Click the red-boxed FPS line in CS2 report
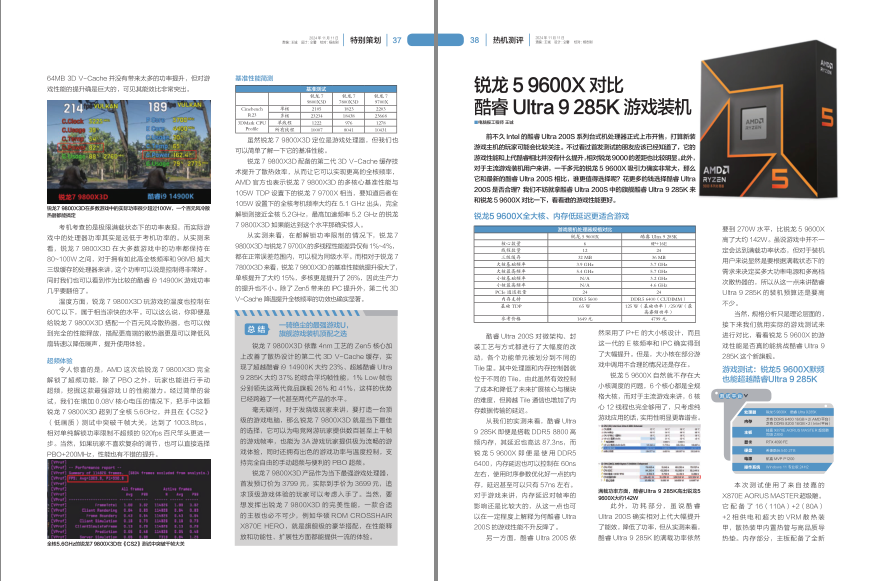This screenshot has height=581, width=871. tap(97, 478)
